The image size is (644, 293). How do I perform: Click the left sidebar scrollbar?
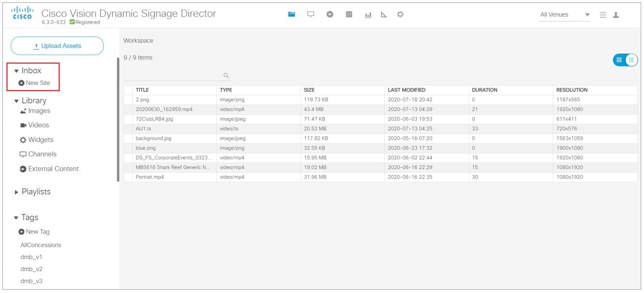click(118, 120)
